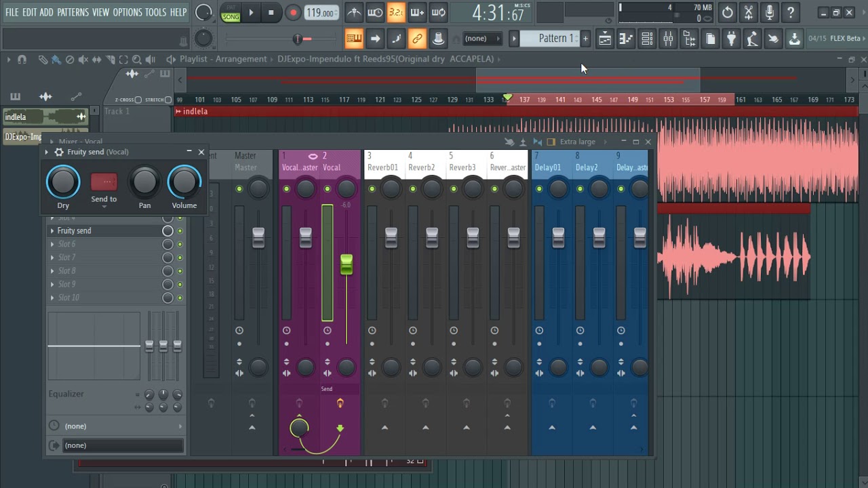
Task: Select the playlist mute tool
Action: (83, 60)
